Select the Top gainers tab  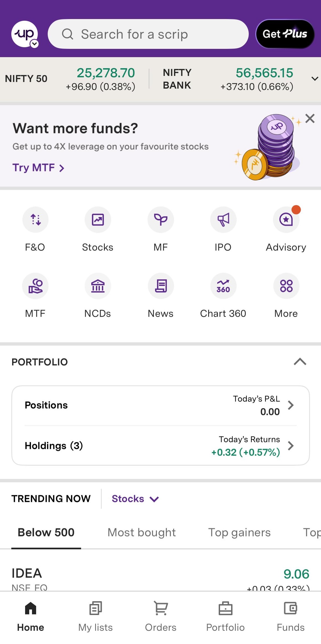click(x=239, y=532)
